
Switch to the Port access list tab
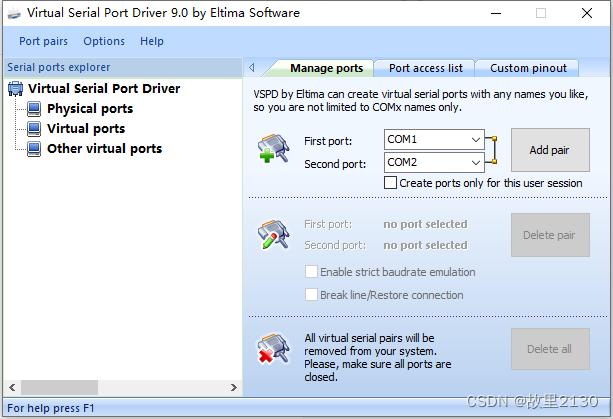(x=425, y=68)
